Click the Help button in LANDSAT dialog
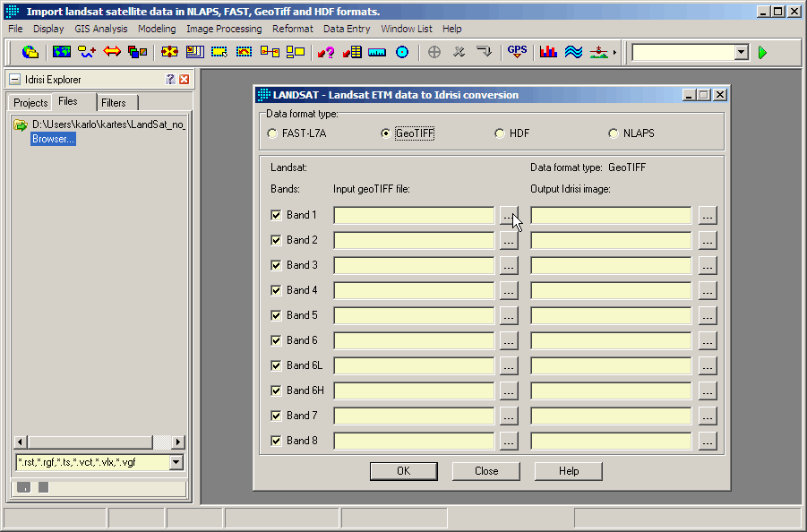807x532 pixels. pos(568,471)
